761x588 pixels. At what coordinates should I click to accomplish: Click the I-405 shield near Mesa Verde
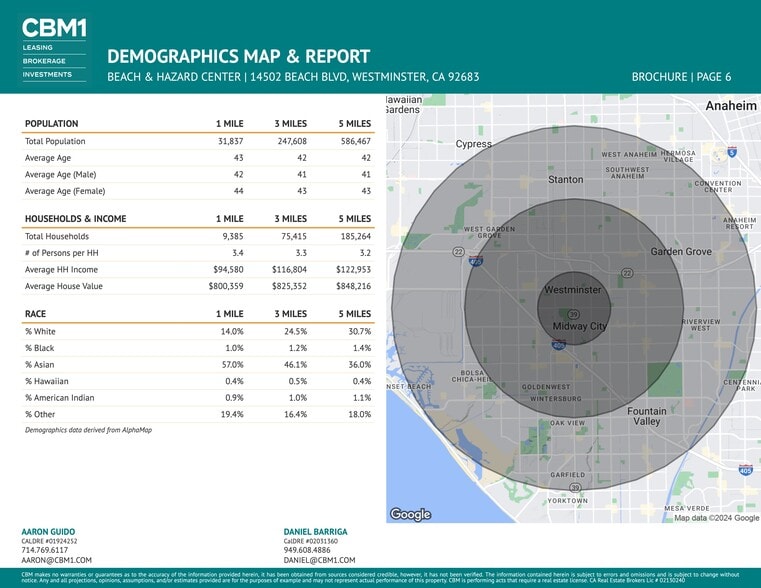(x=745, y=469)
